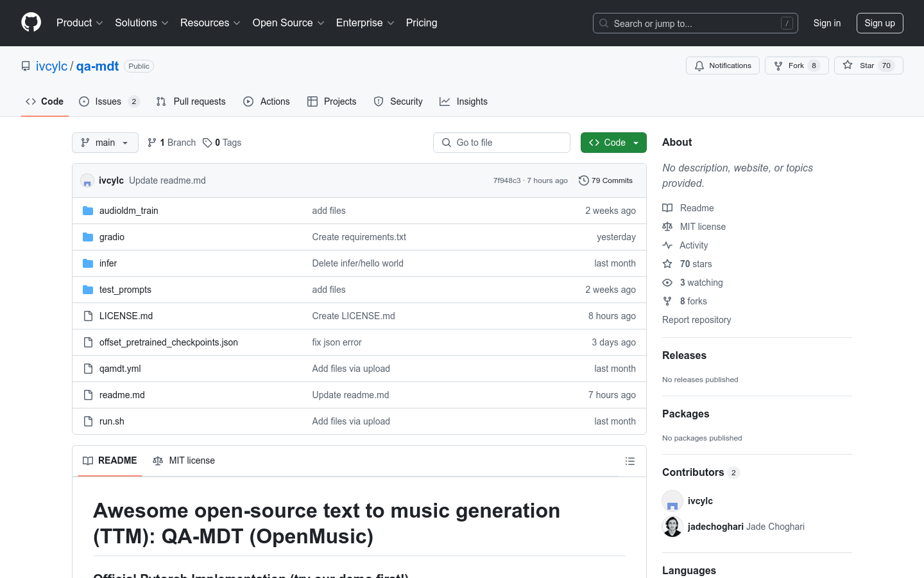Click jadechoghari contributor avatar
The height and width of the screenshot is (578, 924).
(672, 527)
